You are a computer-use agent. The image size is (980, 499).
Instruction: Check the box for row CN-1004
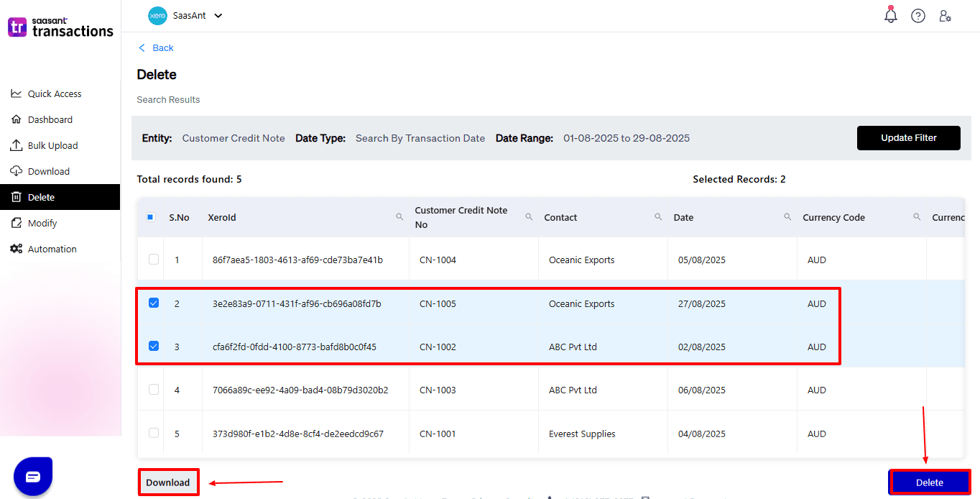(x=154, y=260)
